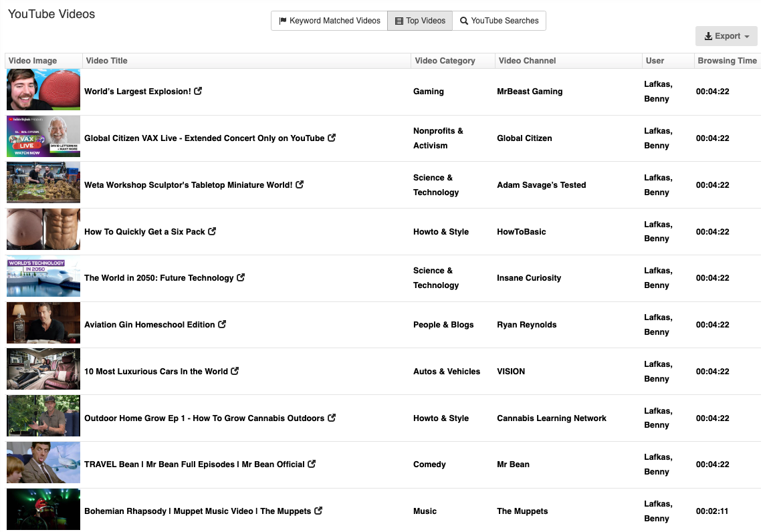
Task: Click the flag icon on Keyword Matched Videos
Action: coord(282,21)
